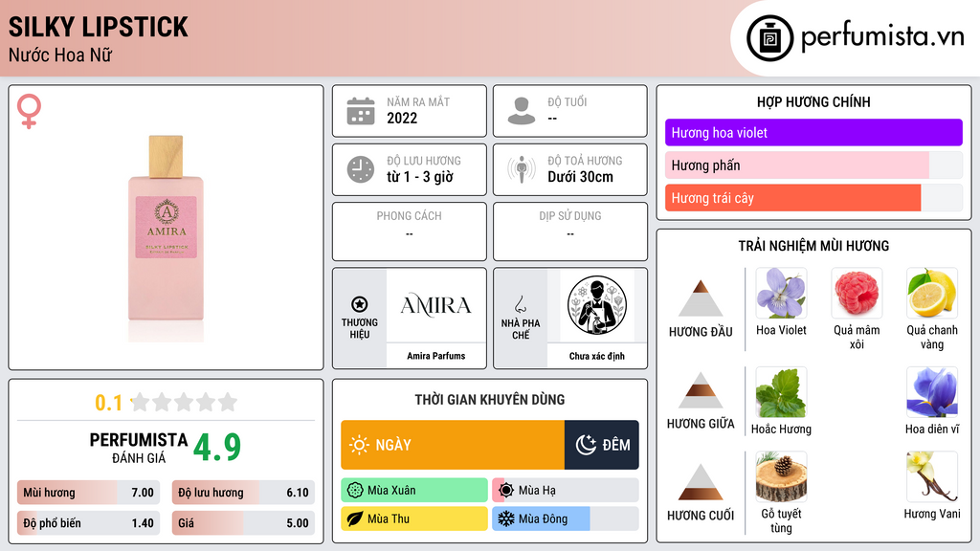This screenshot has height=551, width=980.
Task: Click the snowflake icon next to Mùa Đông
Action: [x=506, y=518]
